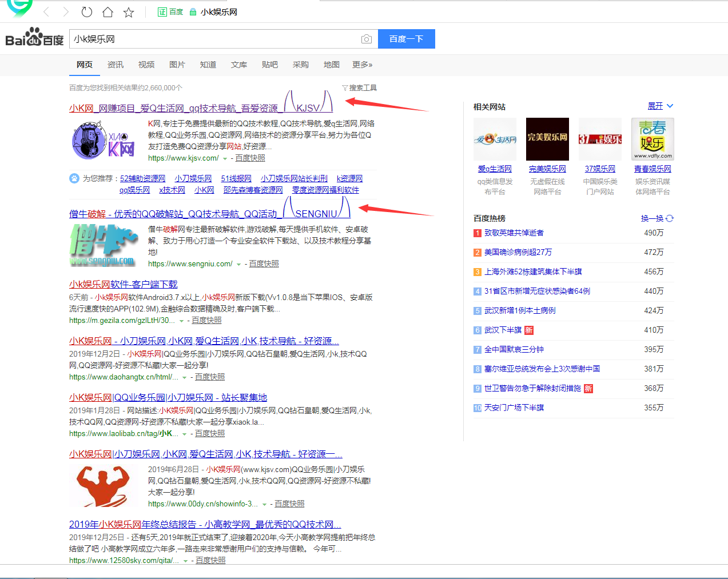Switch to the 视频 tab
The image size is (728, 579).
click(146, 65)
